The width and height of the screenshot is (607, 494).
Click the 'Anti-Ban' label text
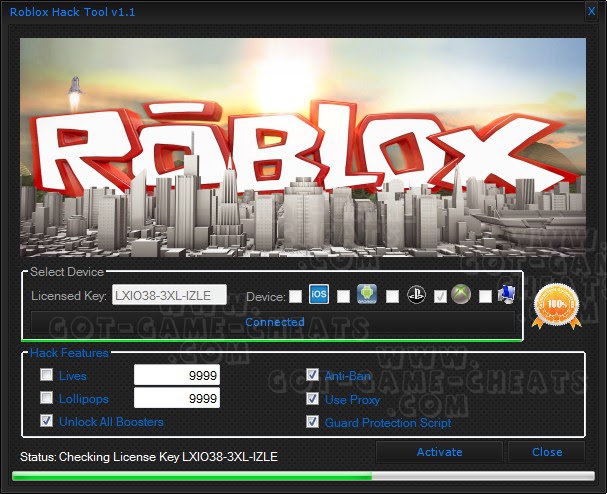(x=348, y=376)
